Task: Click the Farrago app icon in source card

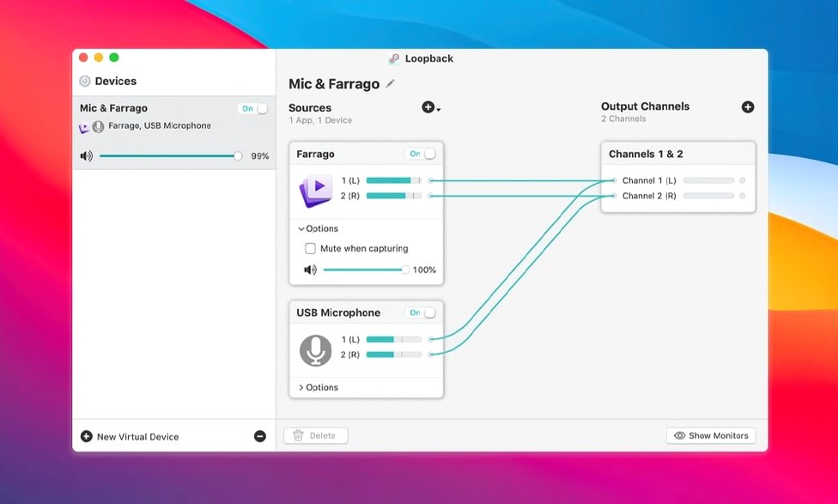Action: [x=316, y=191]
